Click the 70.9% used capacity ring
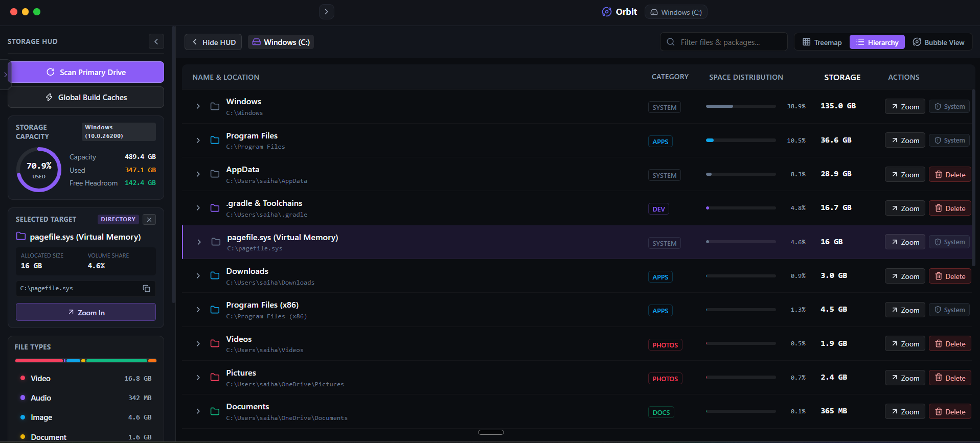The height and width of the screenshot is (443, 980). click(x=39, y=170)
